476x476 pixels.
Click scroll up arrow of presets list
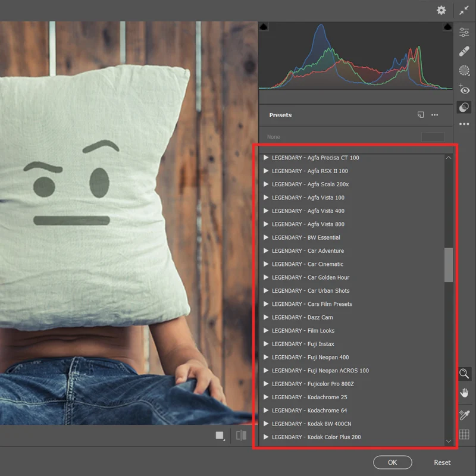click(449, 158)
